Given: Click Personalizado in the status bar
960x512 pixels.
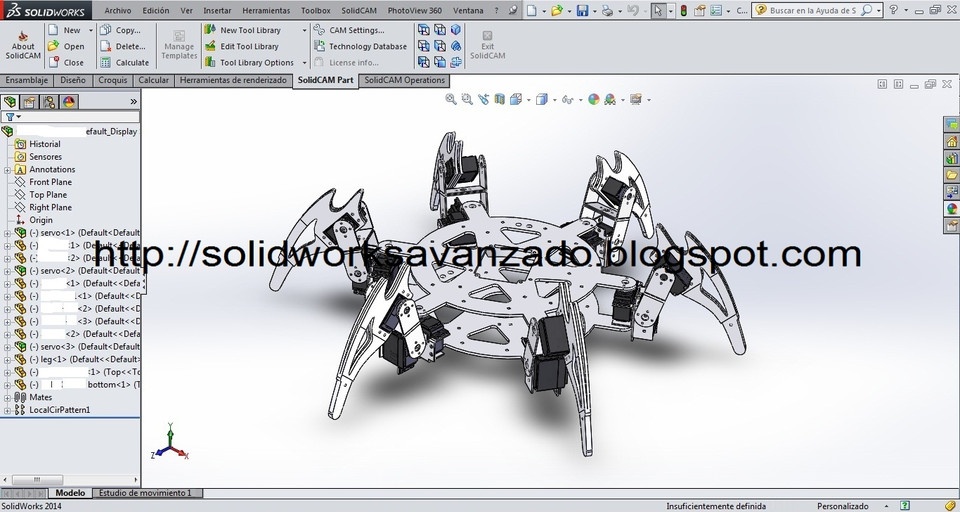Looking at the screenshot, I should (842, 506).
